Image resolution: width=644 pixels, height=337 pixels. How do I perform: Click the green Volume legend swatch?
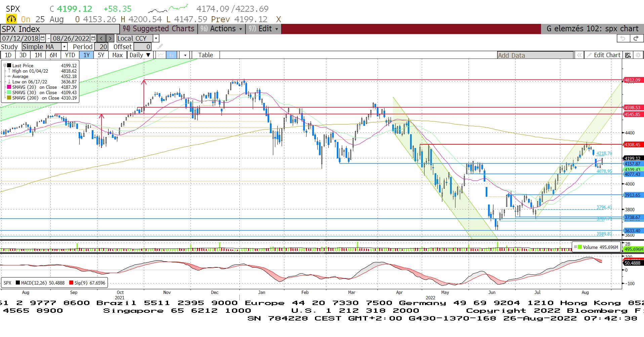coord(579,247)
